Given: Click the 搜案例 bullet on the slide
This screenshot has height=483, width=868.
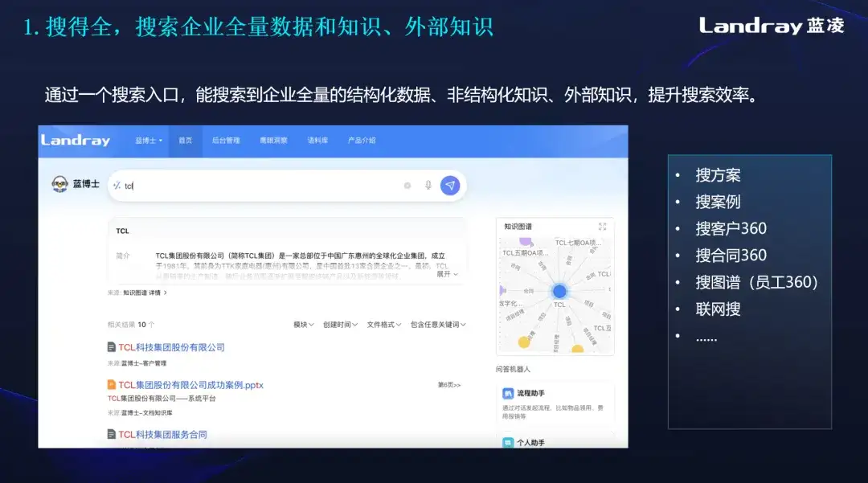Looking at the screenshot, I should 718,202.
